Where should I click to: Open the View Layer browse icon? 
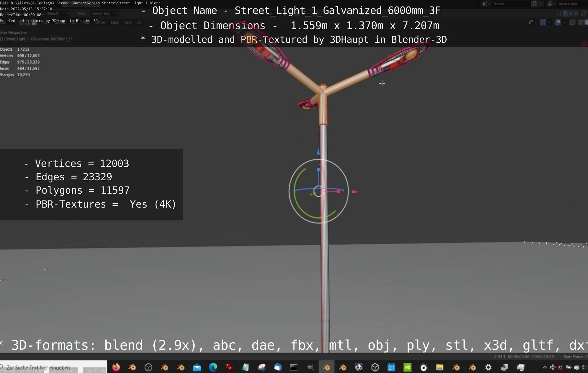tap(551, 4)
